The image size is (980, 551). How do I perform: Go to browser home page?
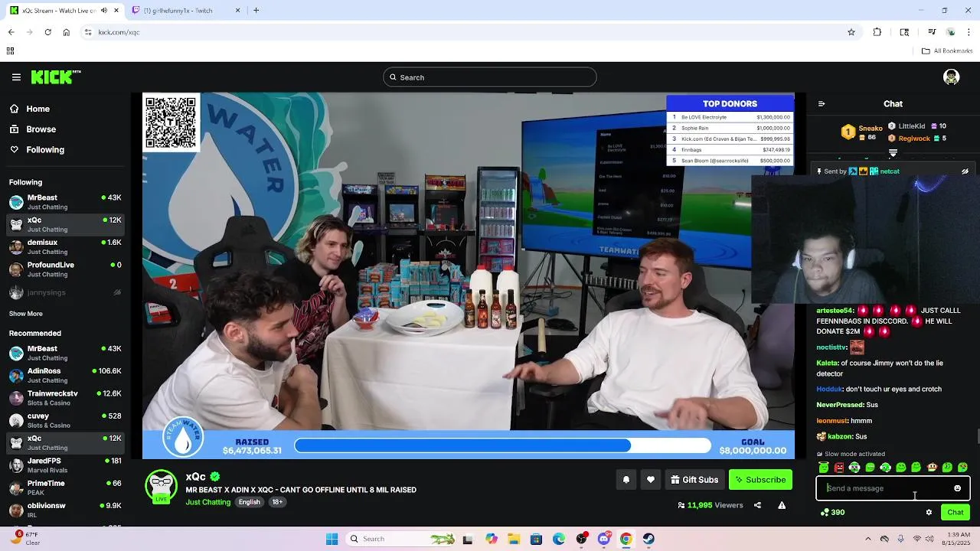click(x=67, y=32)
